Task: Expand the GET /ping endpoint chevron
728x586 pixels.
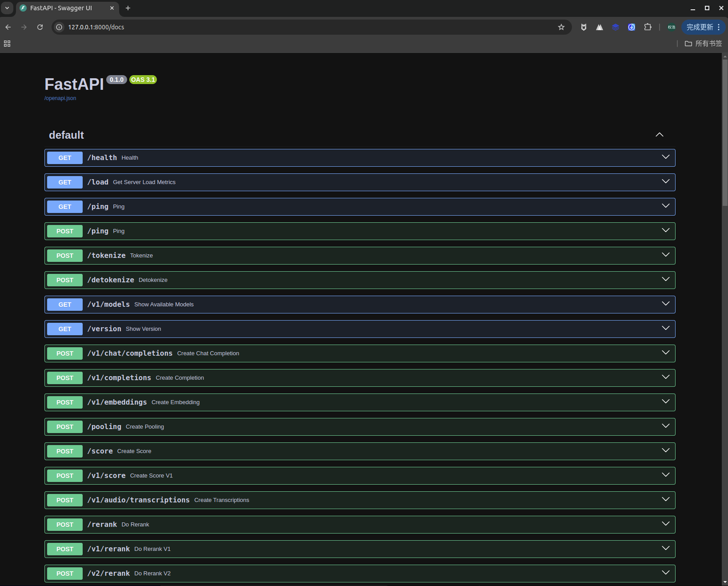Action: point(666,206)
